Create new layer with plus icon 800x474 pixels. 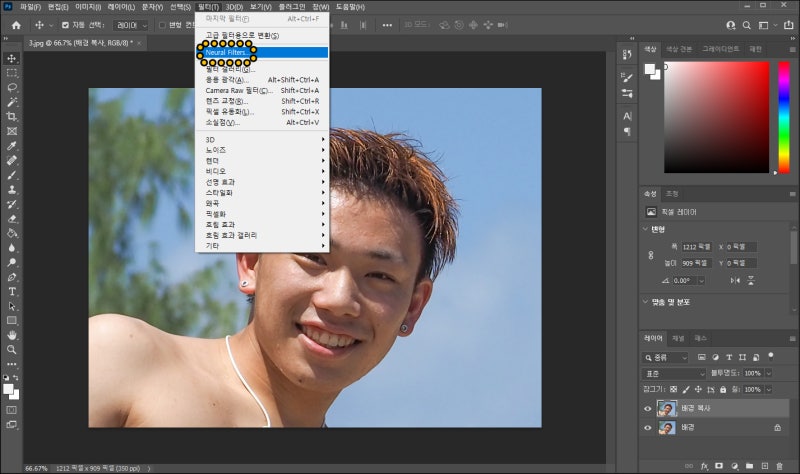pos(764,466)
